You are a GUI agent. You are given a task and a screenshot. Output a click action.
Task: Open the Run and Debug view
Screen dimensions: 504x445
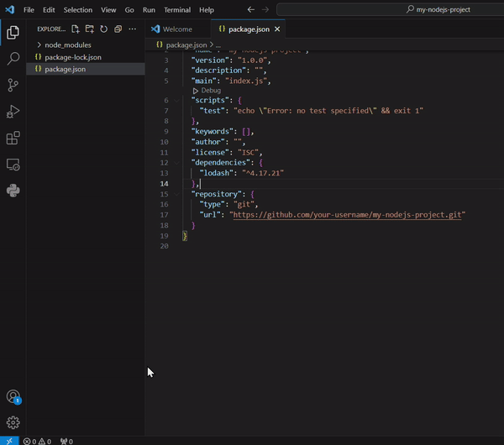[x=13, y=112]
